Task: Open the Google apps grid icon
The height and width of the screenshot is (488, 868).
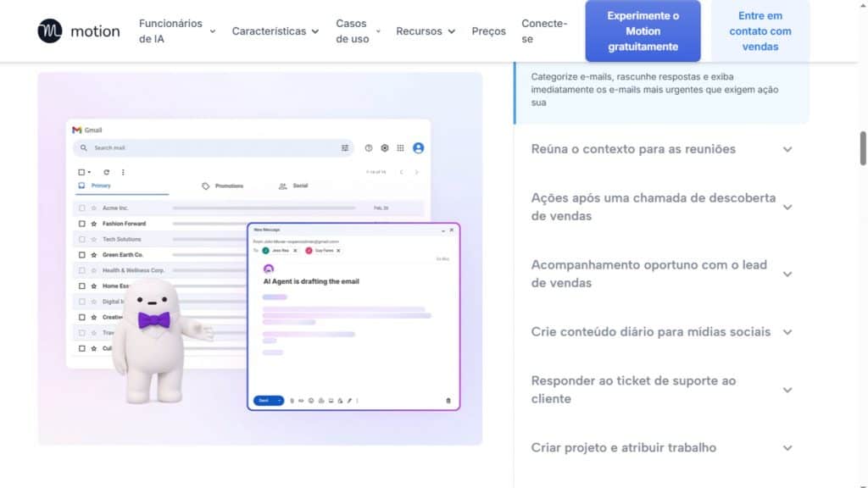Action: 400,147
